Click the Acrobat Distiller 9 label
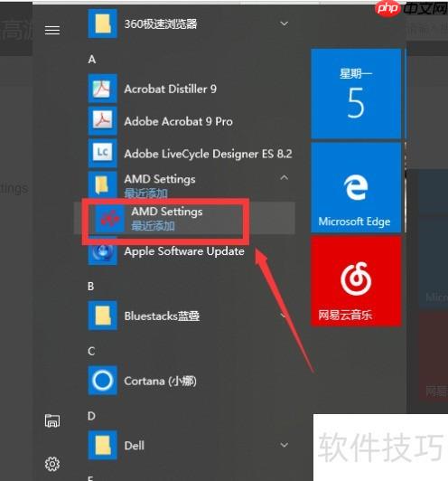The height and width of the screenshot is (481, 448). point(171,89)
